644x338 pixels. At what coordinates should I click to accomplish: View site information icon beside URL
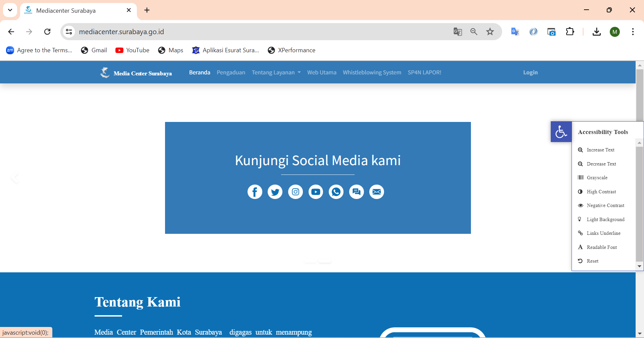click(69, 32)
